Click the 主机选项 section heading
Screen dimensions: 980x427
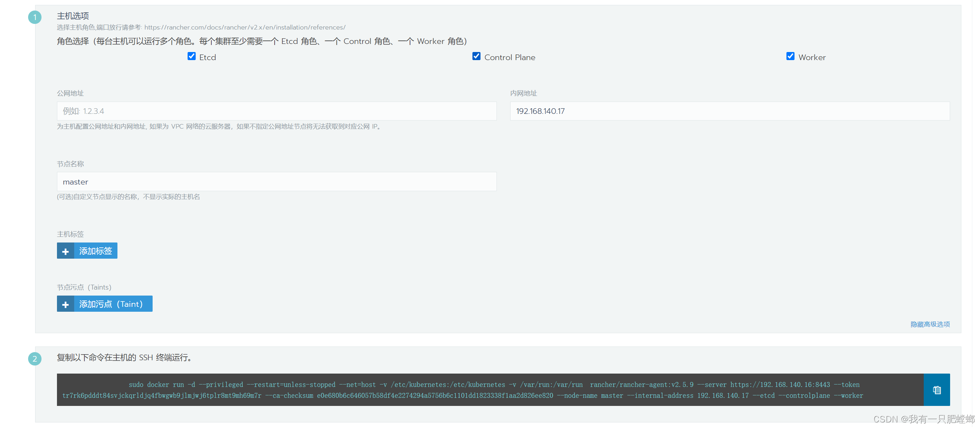(73, 16)
